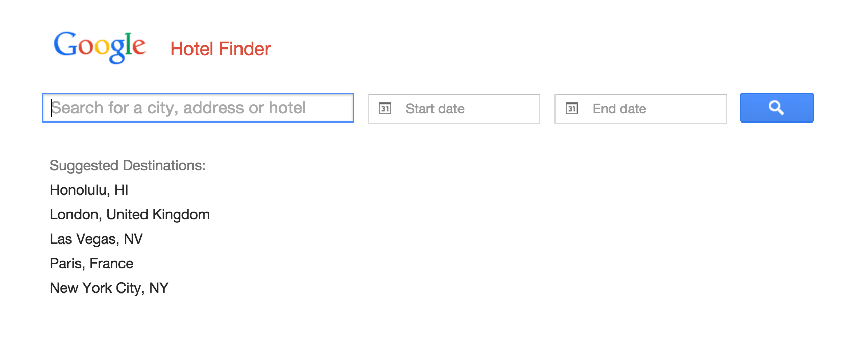The height and width of the screenshot is (342, 868).
Task: Submit search with the blue button
Action: (x=777, y=108)
